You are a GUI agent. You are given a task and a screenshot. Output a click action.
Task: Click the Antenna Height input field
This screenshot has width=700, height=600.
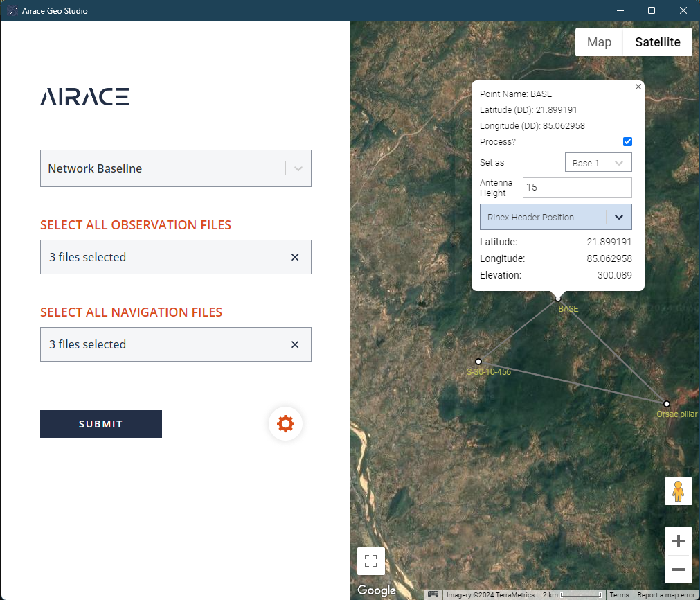[577, 188]
